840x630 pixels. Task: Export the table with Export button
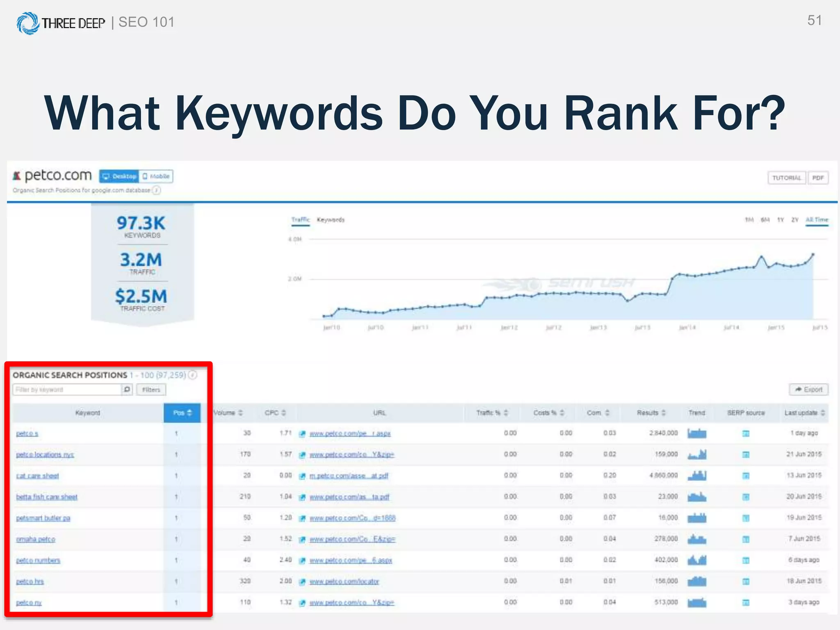pos(809,390)
